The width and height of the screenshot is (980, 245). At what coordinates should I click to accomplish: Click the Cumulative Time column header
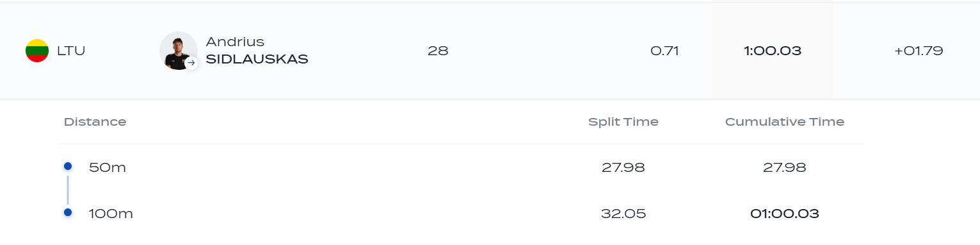pos(785,122)
